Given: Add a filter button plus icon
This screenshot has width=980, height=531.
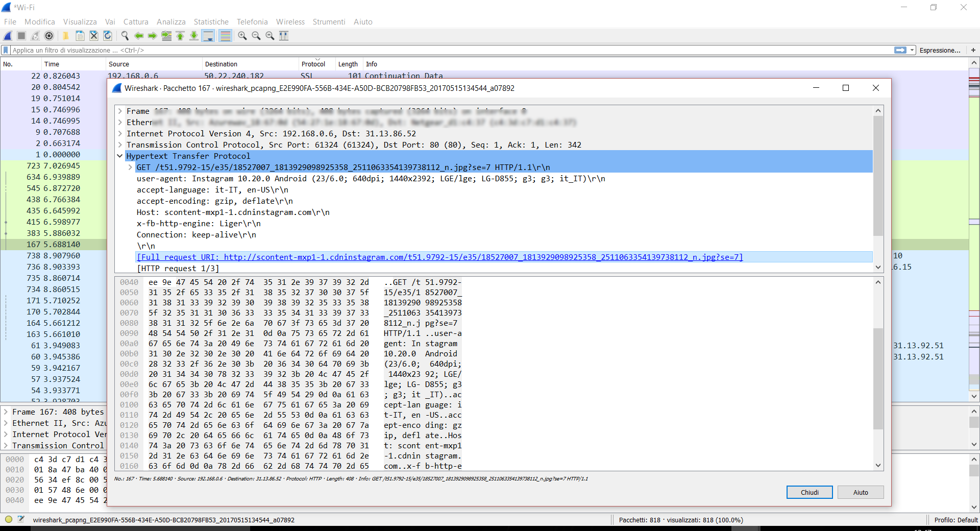Looking at the screenshot, I should point(973,50).
